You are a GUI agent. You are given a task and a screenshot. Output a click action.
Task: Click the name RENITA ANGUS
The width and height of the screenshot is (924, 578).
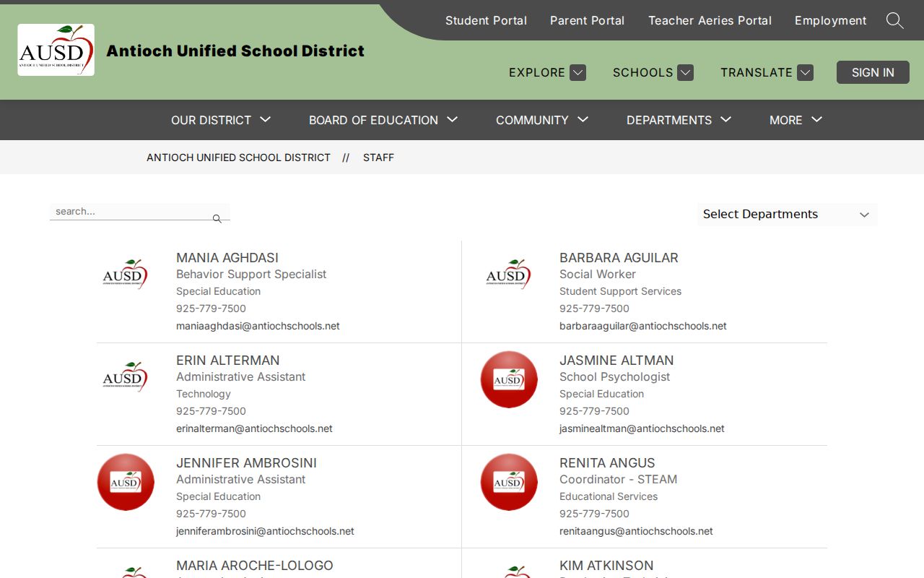(x=607, y=463)
